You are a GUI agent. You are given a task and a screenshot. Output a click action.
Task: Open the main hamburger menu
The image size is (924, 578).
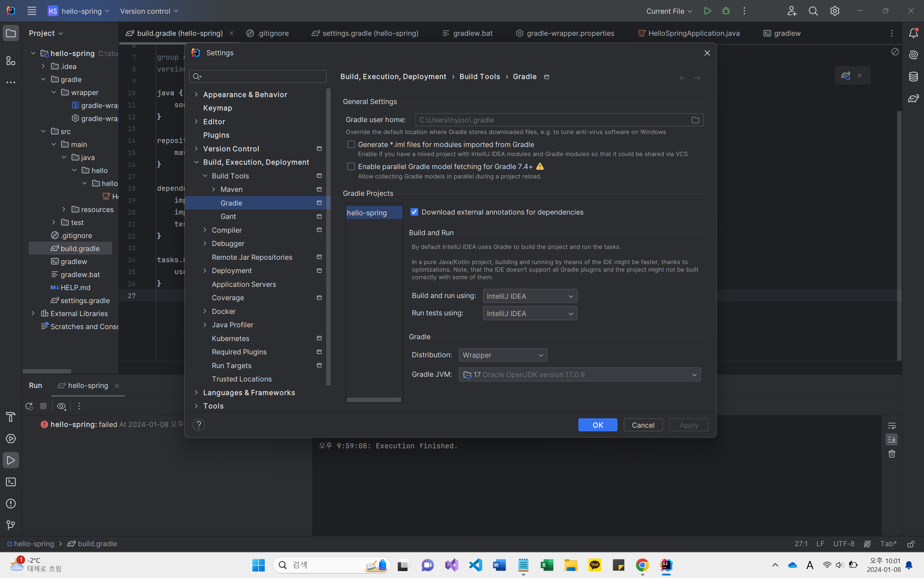tap(32, 11)
